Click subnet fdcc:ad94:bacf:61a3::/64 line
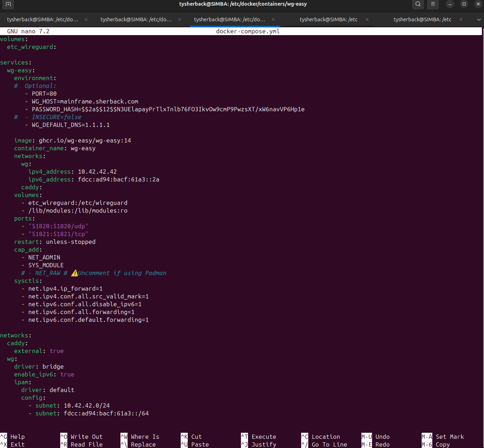484x448 pixels. click(89, 413)
